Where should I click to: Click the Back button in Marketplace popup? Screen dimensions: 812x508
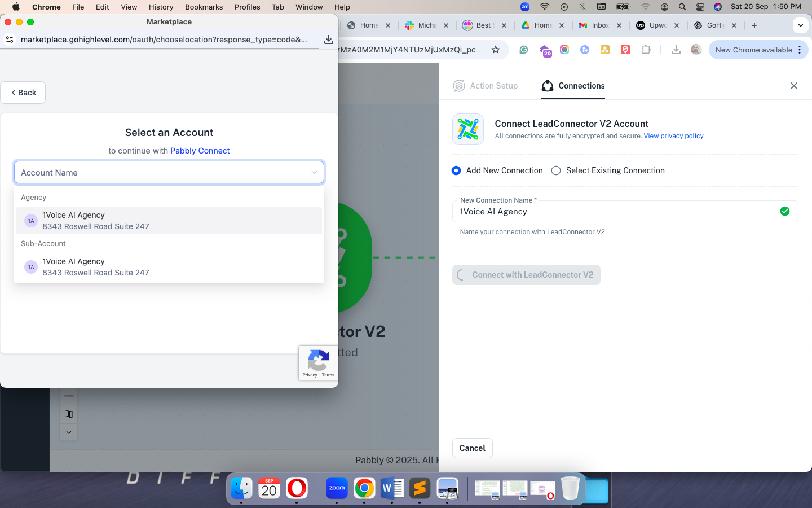point(23,93)
